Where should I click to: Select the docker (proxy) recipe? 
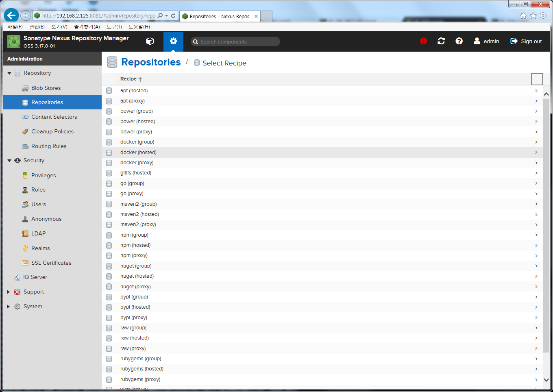(x=322, y=163)
